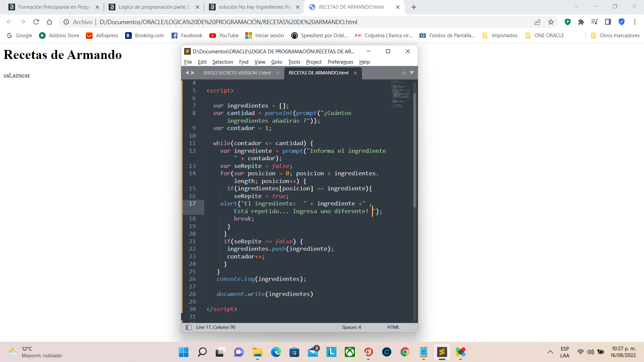Switch to JUEGO SECRETO VERSION 3.html tab
Viewport: 644px width, 362px height.
pyautogui.click(x=237, y=73)
